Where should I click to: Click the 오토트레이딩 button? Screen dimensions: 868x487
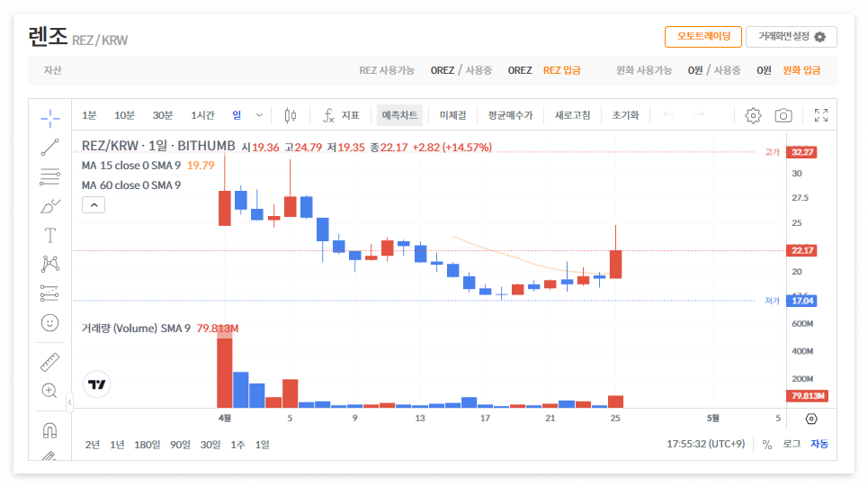pyautogui.click(x=703, y=37)
